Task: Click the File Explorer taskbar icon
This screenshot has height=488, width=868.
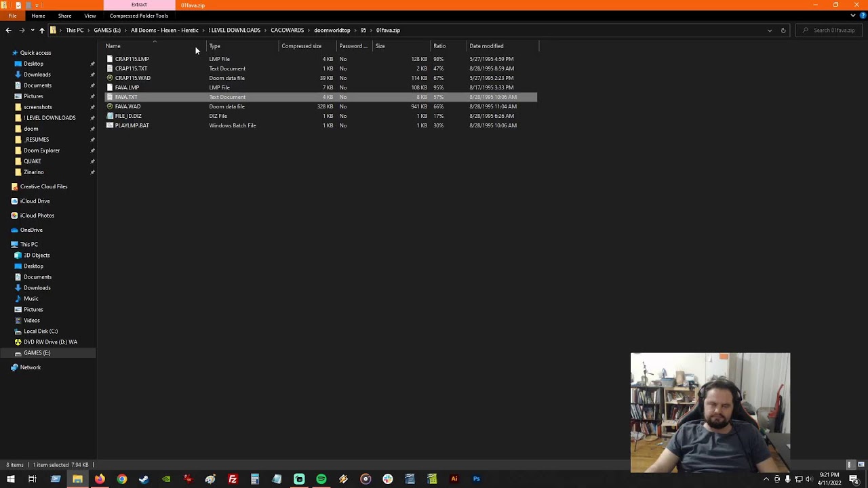Action: [x=77, y=479]
